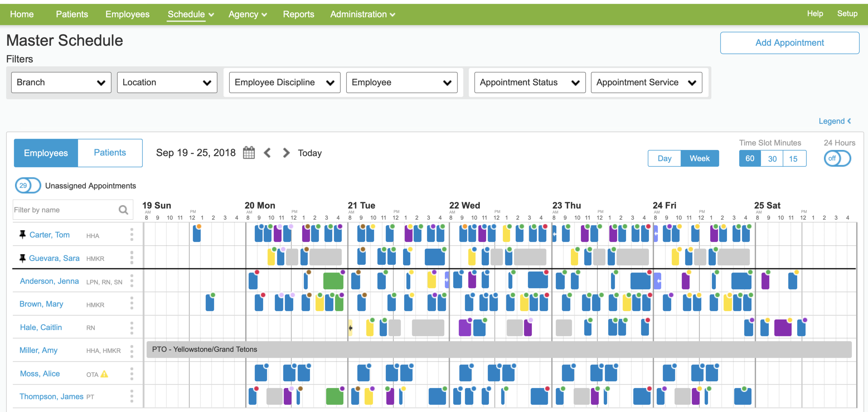868x412 pixels.
Task: Toggle the Unassigned Appointments switch
Action: pos(28,185)
